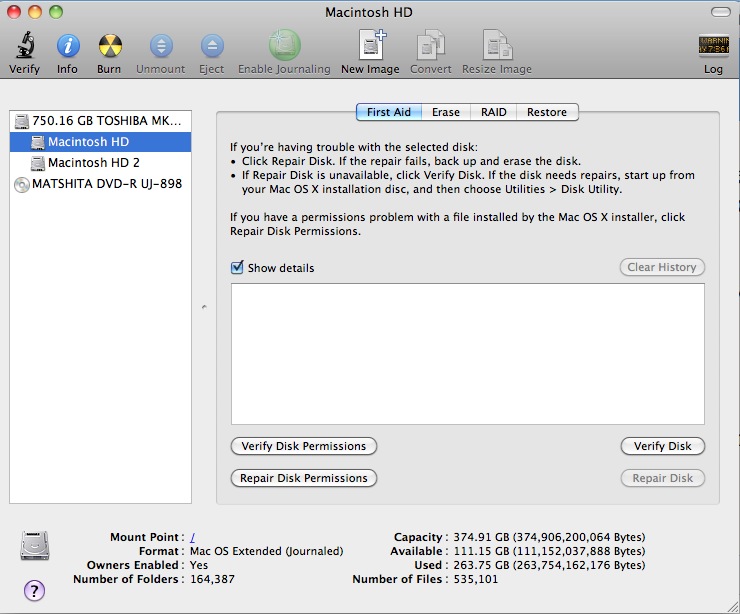Image resolution: width=740 pixels, height=614 pixels.
Task: Click the Verify microscope toolbar icon
Action: (25, 46)
